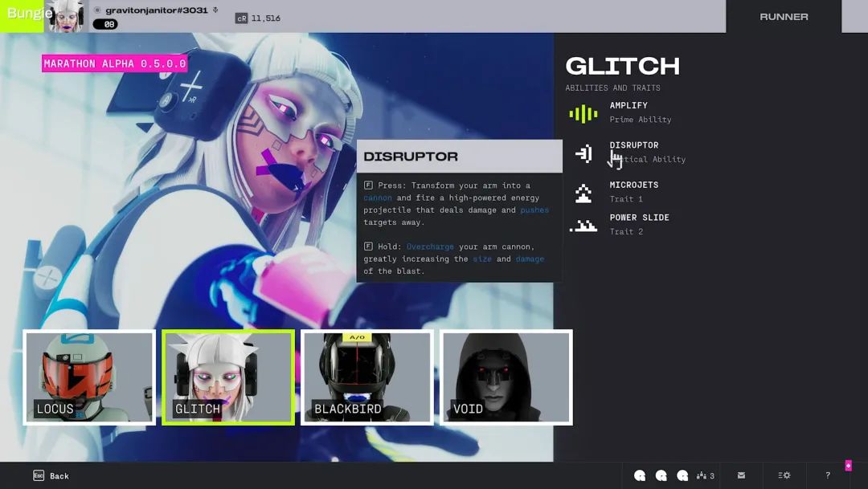Click the credits currency icon
The height and width of the screenshot is (489, 868).
pyautogui.click(x=241, y=18)
